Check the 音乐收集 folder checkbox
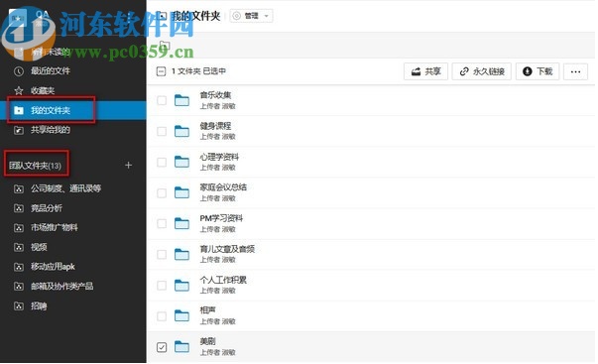This screenshot has height=364, width=598. [162, 100]
